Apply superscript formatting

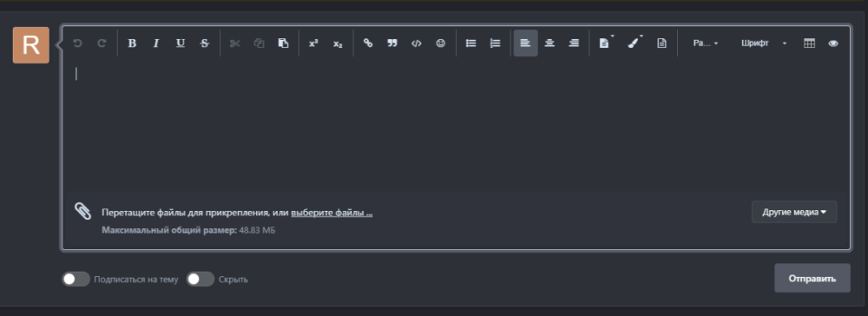[x=313, y=43]
